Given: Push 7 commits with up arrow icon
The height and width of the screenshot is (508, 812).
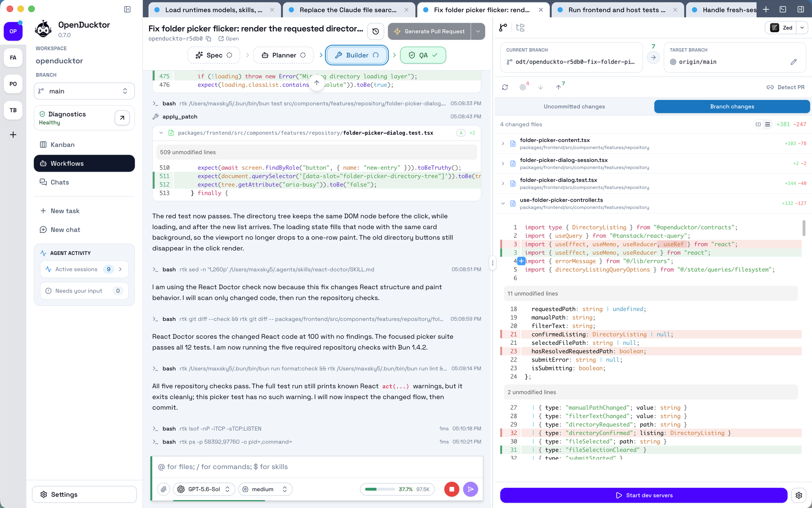Looking at the screenshot, I should pos(559,87).
